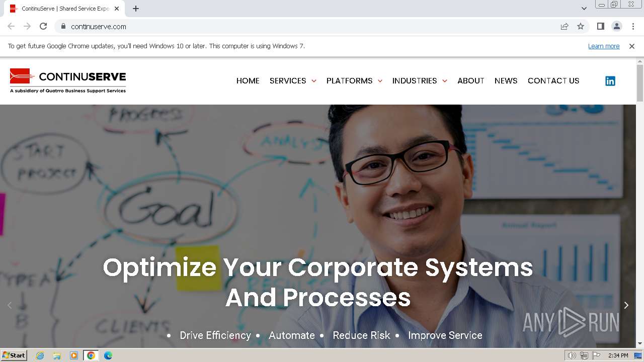Open the network icon in system tray
Screen dimensions: 644x362
point(584,355)
